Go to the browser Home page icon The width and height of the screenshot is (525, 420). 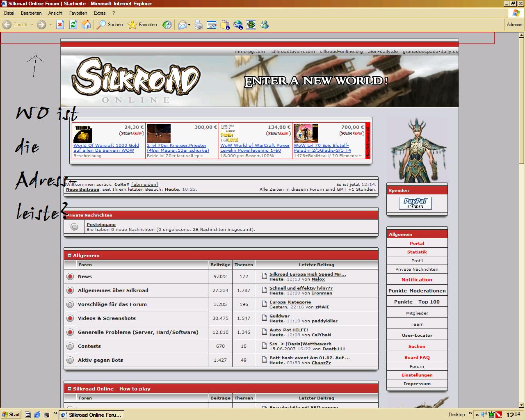coord(86,25)
